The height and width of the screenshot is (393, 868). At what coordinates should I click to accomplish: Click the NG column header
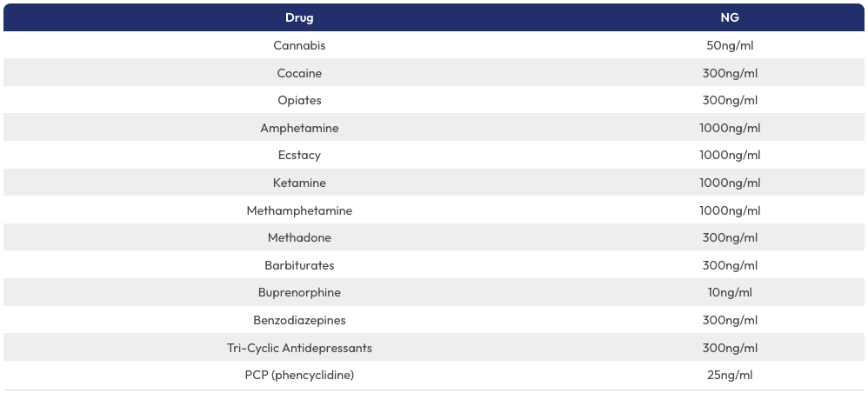click(730, 17)
